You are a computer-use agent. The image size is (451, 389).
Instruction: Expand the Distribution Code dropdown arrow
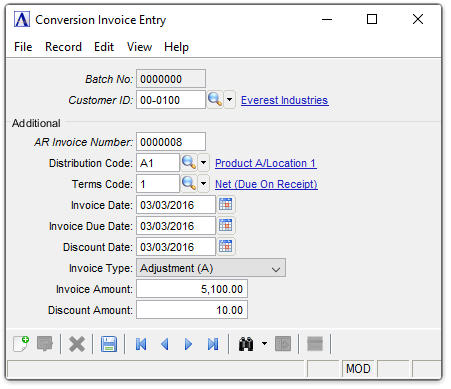204,163
